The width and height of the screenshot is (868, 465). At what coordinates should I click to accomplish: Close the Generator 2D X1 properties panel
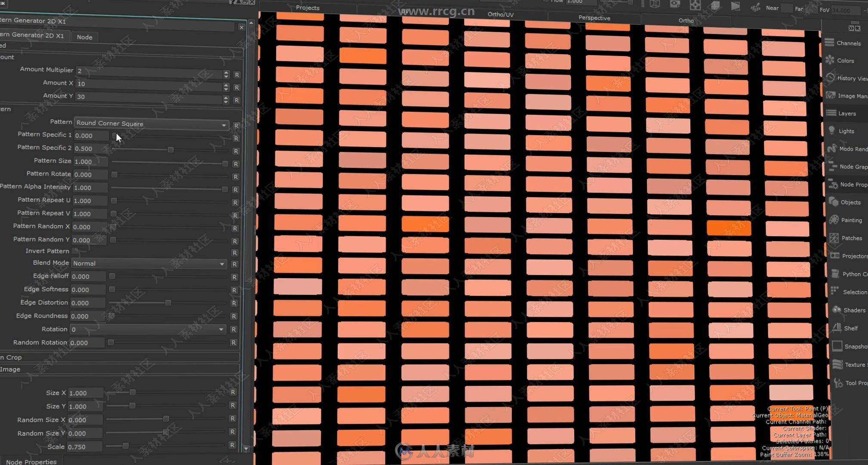(x=241, y=27)
